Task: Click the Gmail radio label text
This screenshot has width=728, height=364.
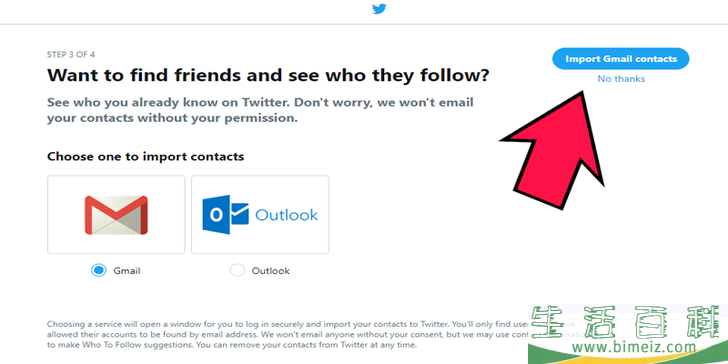Action: pos(127,271)
